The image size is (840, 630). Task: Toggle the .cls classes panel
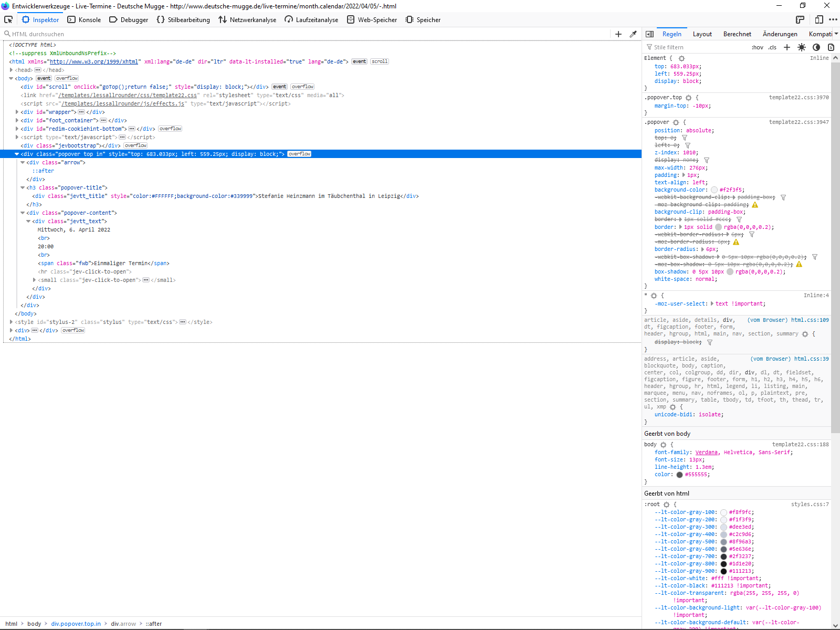(772, 47)
